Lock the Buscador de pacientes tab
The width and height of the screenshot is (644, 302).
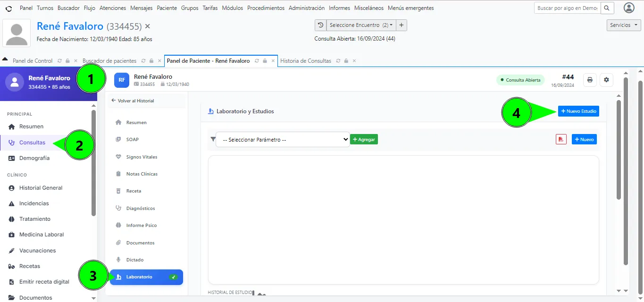151,61
